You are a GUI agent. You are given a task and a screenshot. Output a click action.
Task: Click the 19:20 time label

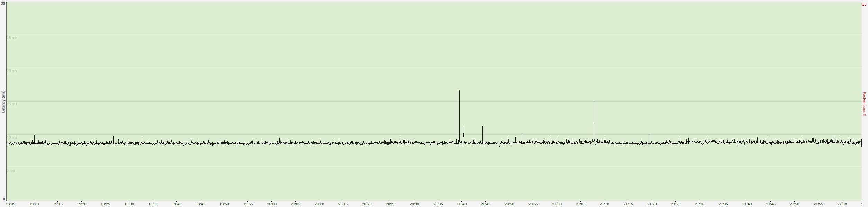tap(81, 204)
